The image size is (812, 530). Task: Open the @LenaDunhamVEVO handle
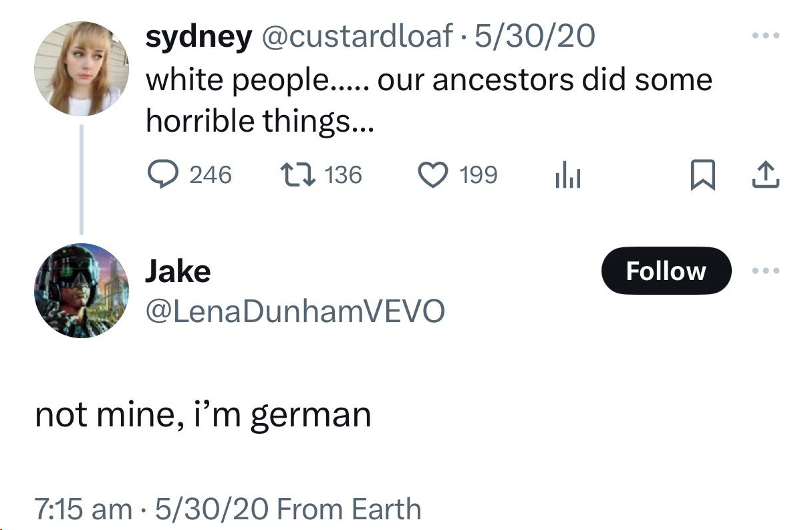[295, 311]
